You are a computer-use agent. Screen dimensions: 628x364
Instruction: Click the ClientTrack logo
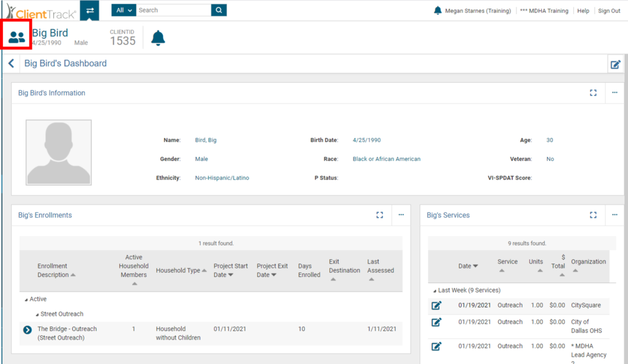tap(41, 12)
